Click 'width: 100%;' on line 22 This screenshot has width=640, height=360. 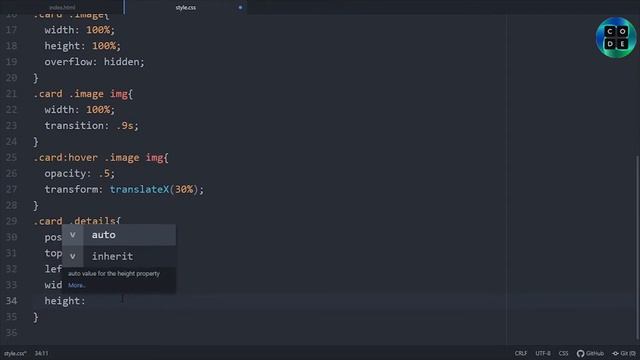[x=80, y=110]
